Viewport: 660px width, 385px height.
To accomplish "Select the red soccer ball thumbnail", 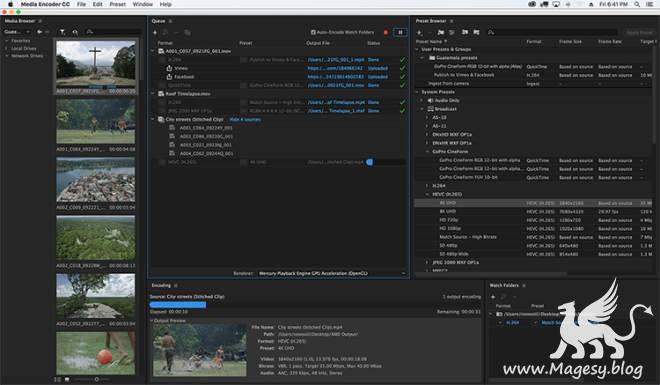I will [x=96, y=353].
